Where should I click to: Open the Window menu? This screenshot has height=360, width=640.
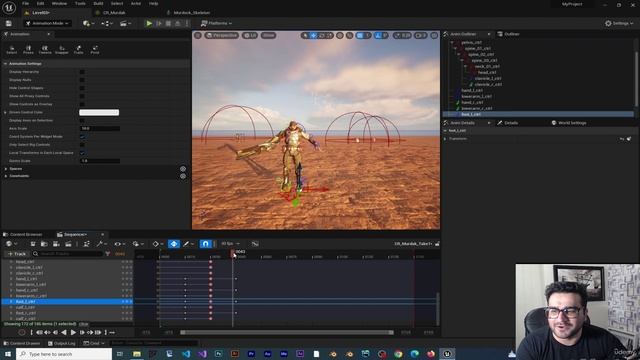click(59, 4)
